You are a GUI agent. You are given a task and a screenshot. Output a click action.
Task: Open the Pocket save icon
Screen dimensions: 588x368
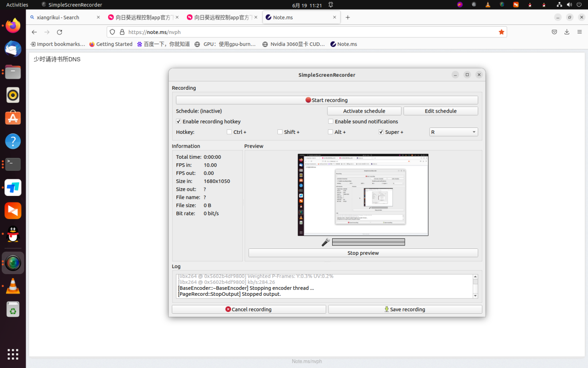click(x=554, y=32)
